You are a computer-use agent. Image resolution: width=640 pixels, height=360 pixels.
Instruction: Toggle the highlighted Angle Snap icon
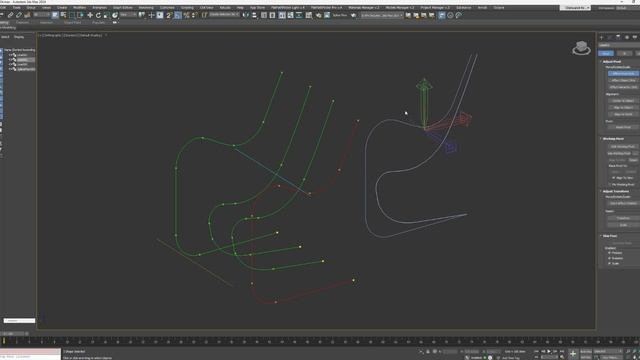[178, 15]
